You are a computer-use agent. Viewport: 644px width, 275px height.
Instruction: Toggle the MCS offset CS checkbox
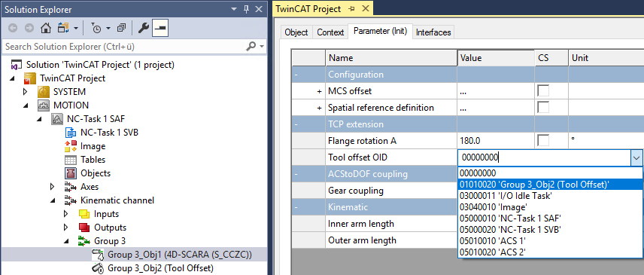(x=543, y=91)
